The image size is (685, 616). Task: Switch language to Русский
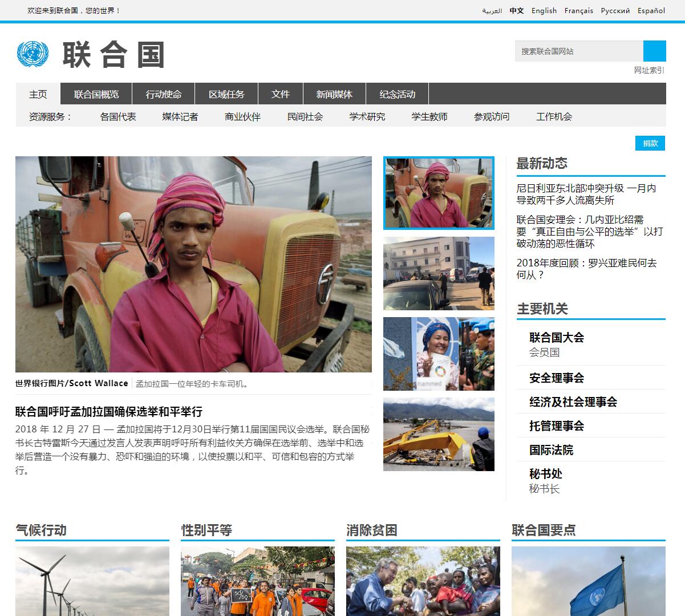click(x=615, y=10)
